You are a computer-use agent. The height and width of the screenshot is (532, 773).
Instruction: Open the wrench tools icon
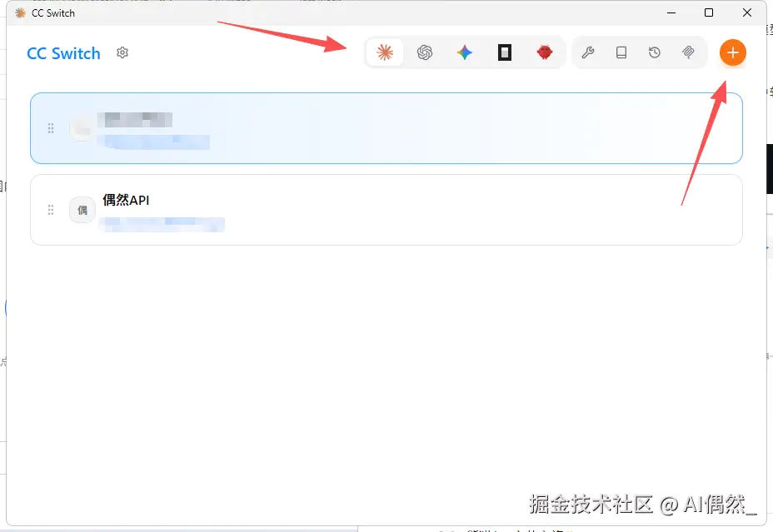tap(587, 52)
